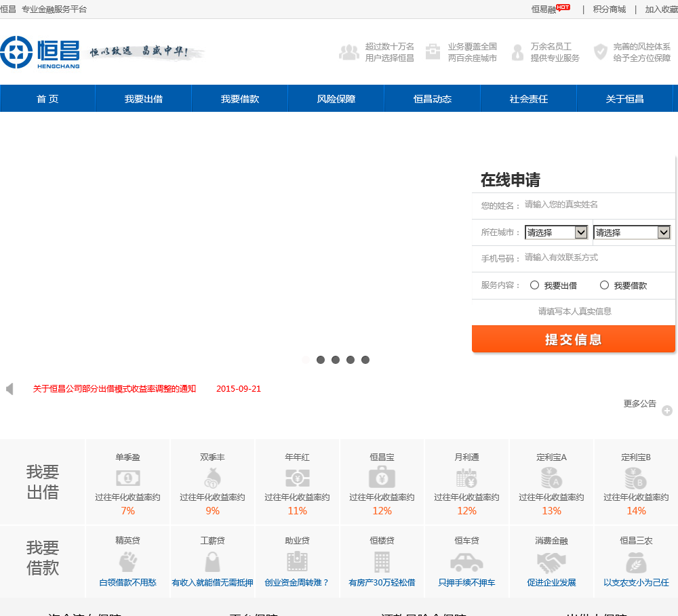This screenshot has height=616, width=678.
Task: Click the 有收入就能借无需抵押 link
Action: [212, 582]
